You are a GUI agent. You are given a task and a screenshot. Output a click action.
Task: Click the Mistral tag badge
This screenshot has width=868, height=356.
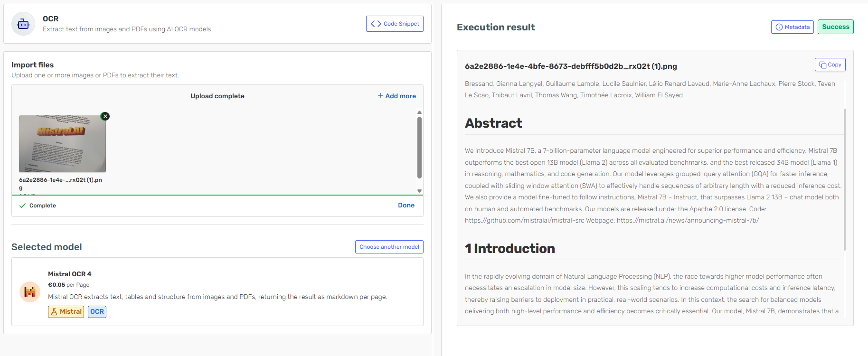pos(66,312)
